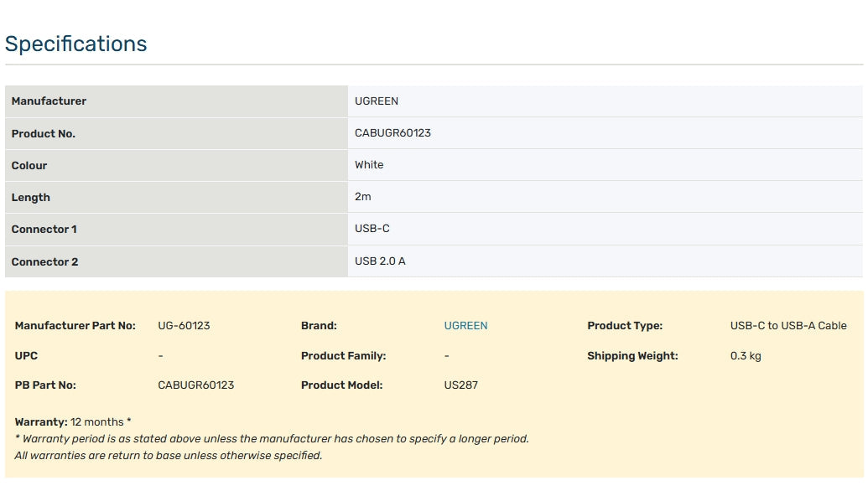Select the Manufacturer Part No label

tap(75, 326)
